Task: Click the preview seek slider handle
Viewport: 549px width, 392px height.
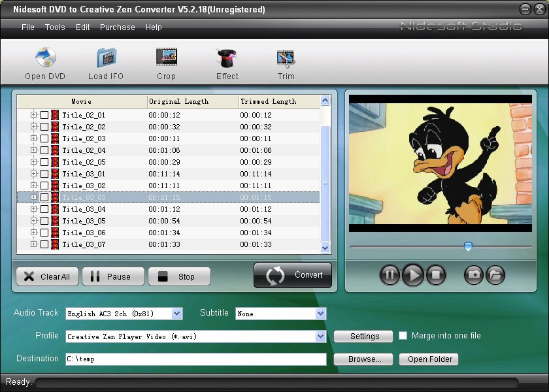Action: coord(468,246)
